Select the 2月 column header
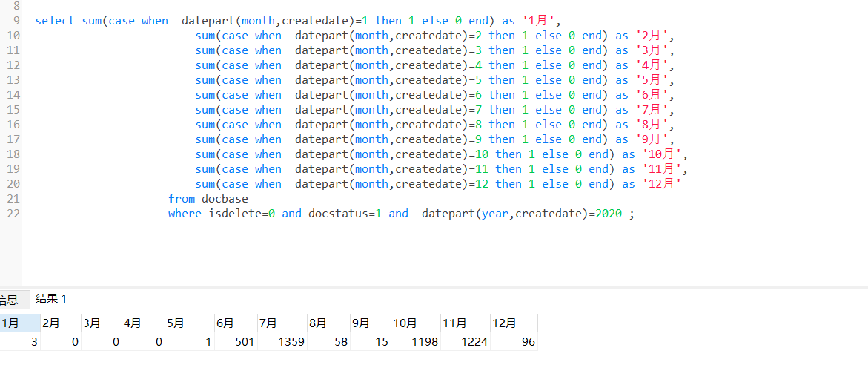Viewport: 868px width, 388px height. tap(61, 323)
